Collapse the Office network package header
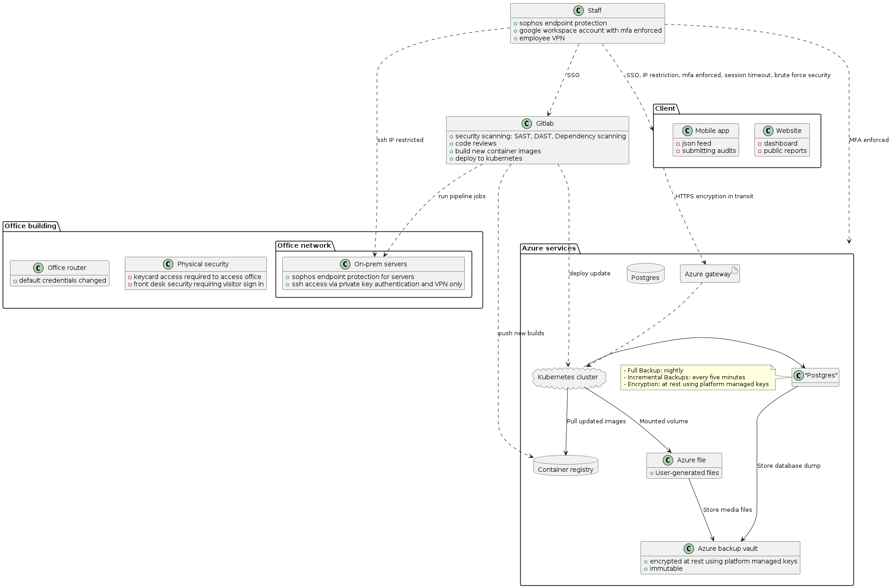892x588 pixels. [x=303, y=245]
